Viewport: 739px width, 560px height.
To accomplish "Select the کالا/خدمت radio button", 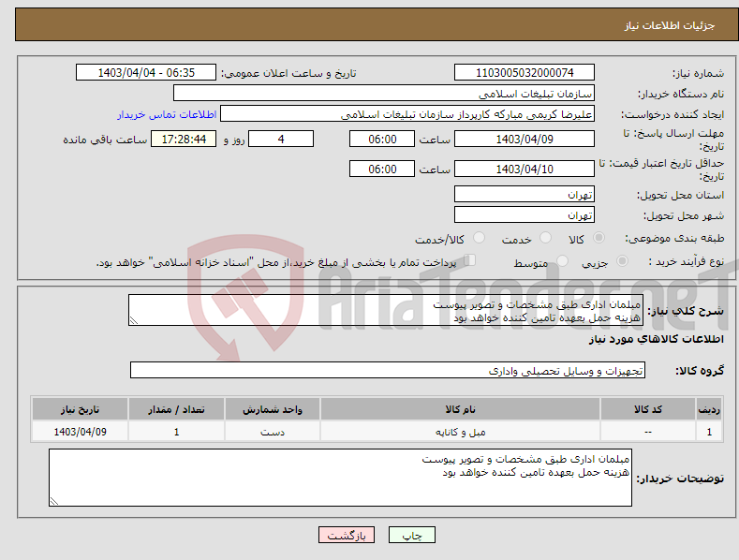I will (x=479, y=238).
